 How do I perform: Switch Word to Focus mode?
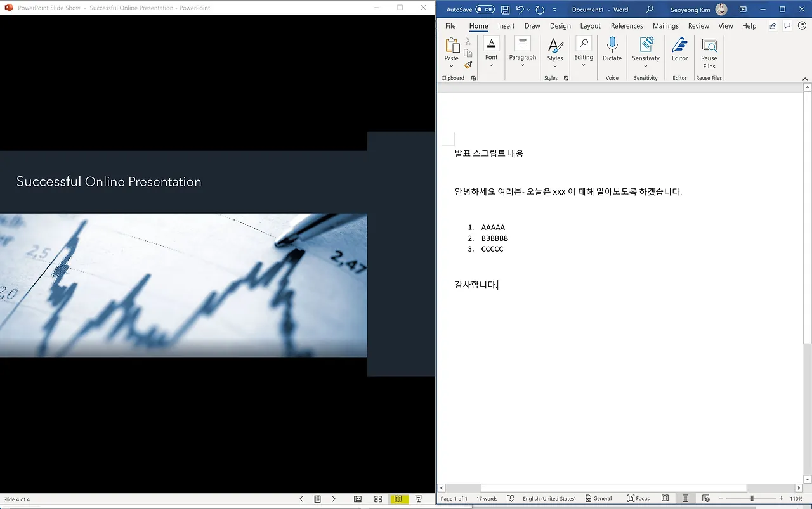coord(639,499)
